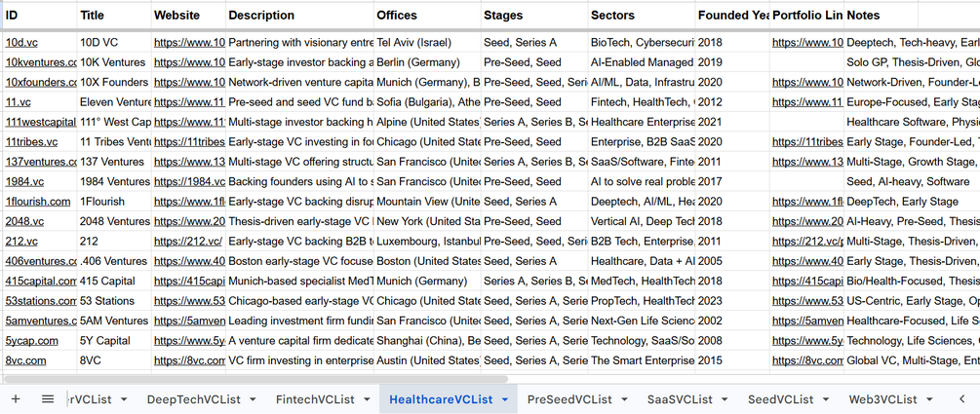Expand PreSeedVCList tab menu arrow
Image resolution: width=980 pixels, height=414 pixels.
(x=624, y=399)
